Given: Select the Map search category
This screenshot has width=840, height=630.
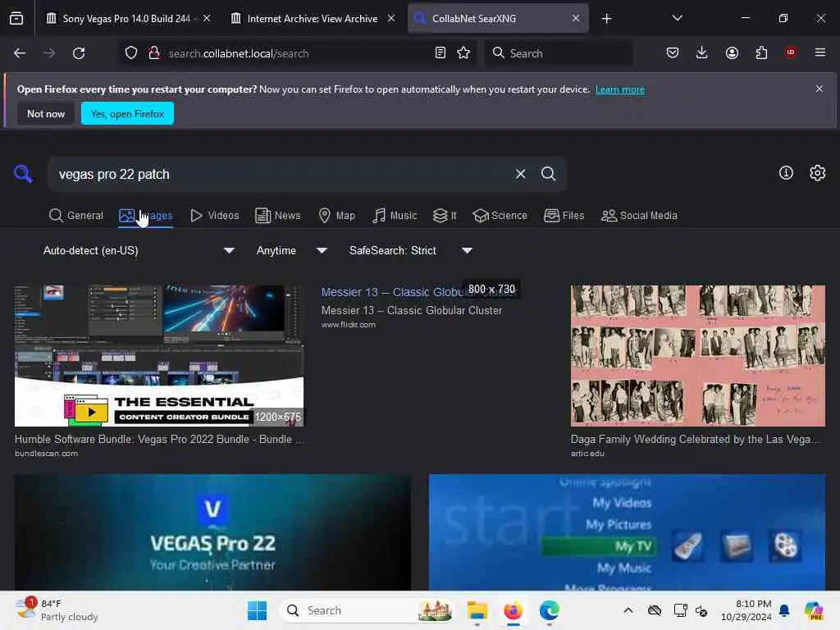Looking at the screenshot, I should click(337, 216).
